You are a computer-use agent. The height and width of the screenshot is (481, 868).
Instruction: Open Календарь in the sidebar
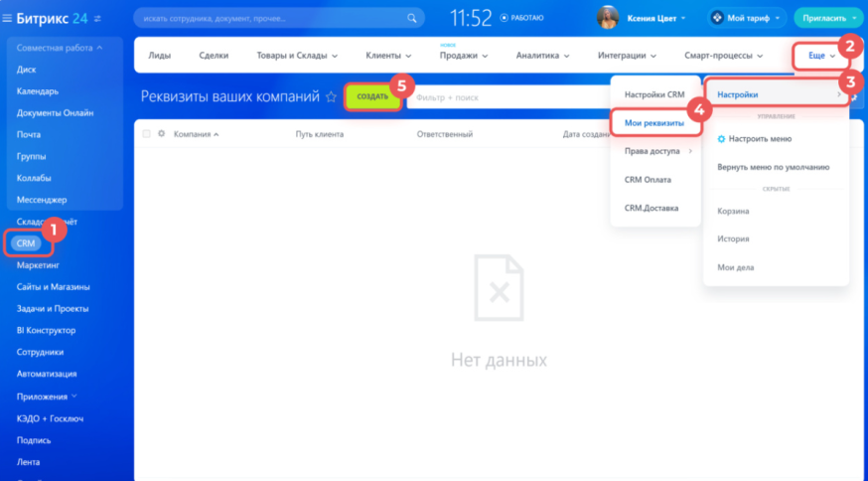pos(37,91)
